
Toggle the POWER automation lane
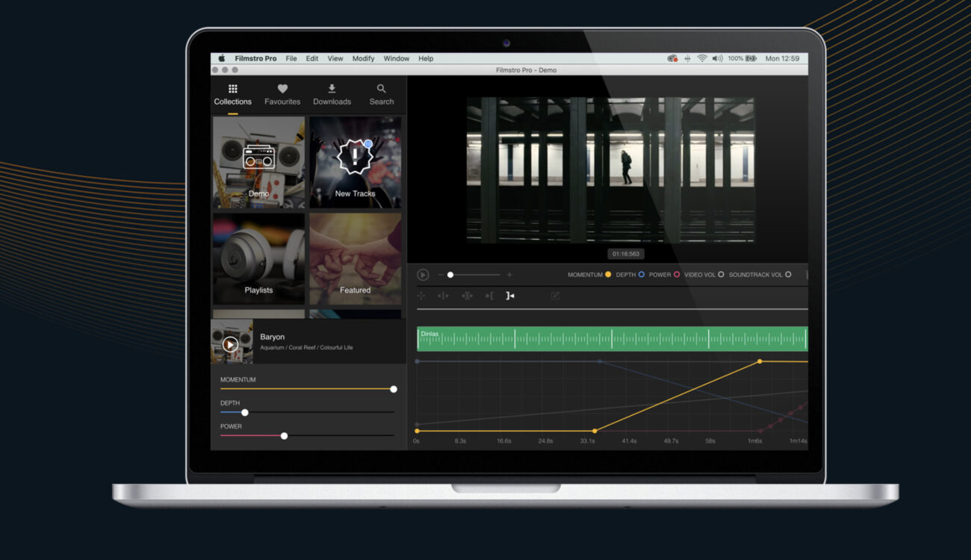[677, 275]
